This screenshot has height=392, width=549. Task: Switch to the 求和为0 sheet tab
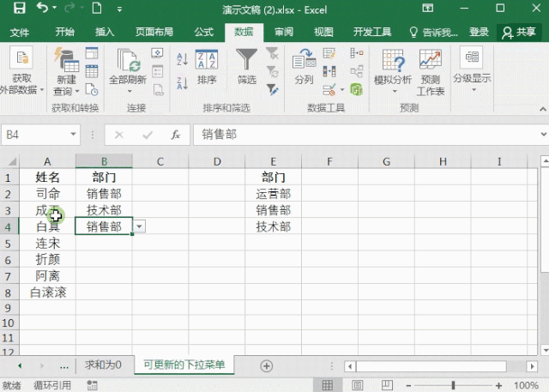click(x=103, y=365)
